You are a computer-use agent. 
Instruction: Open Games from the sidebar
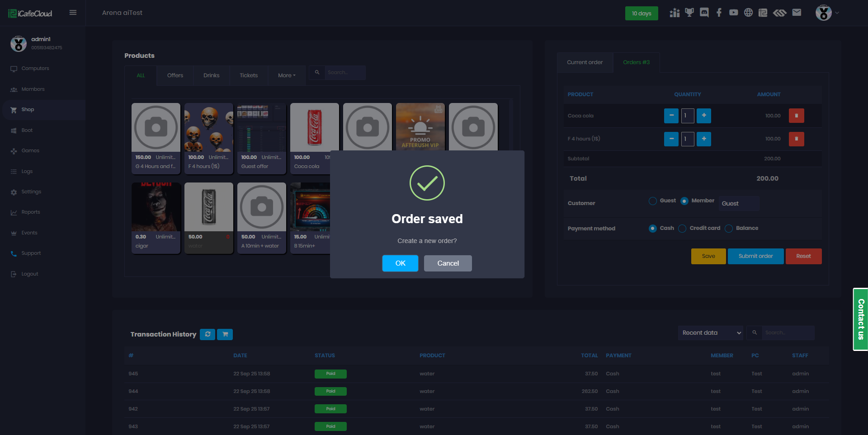pos(30,151)
